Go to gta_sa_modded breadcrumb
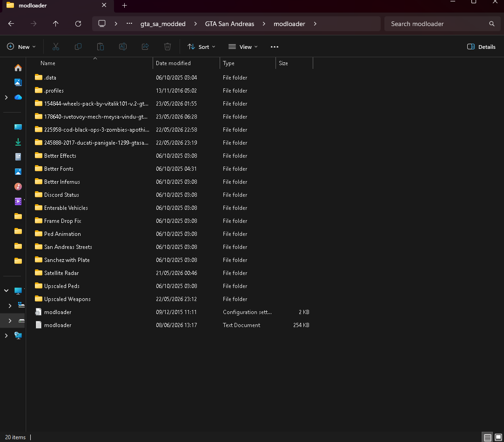This screenshot has width=504, height=442. point(163,24)
